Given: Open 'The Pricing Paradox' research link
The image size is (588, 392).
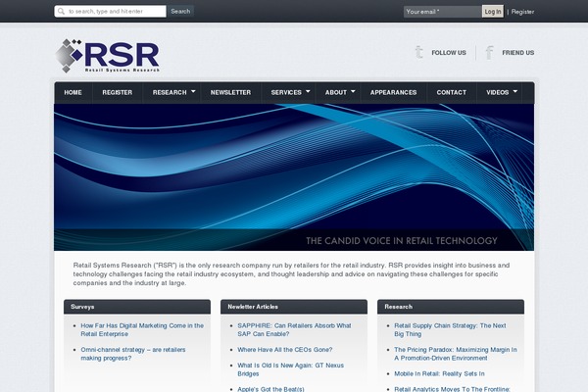Looking at the screenshot, I should coord(456,354).
